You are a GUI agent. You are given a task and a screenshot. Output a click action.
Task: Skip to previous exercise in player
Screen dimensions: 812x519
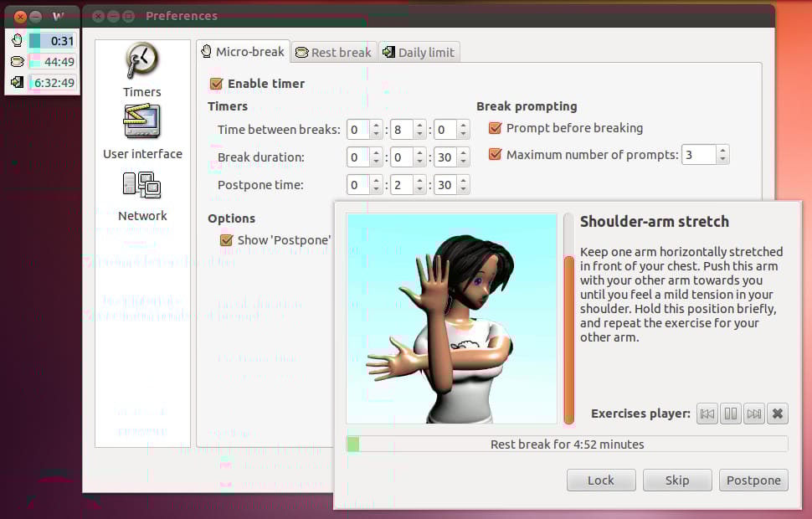pyautogui.click(x=707, y=414)
